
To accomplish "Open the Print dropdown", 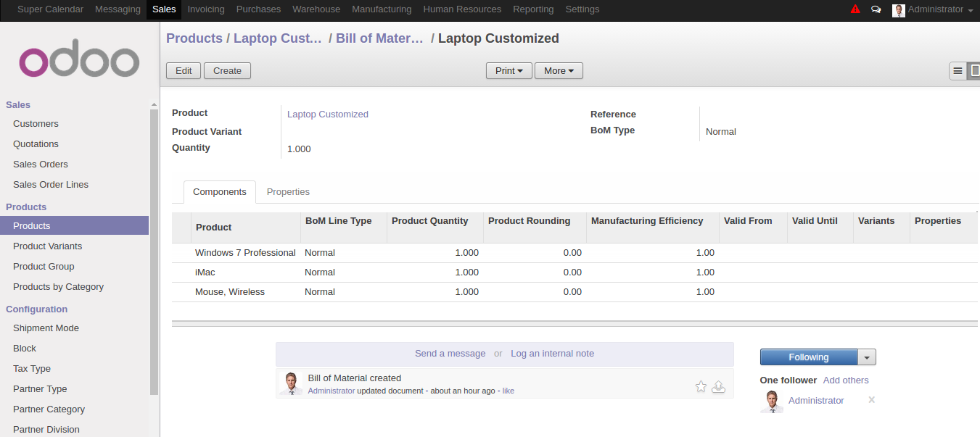I will 509,70.
